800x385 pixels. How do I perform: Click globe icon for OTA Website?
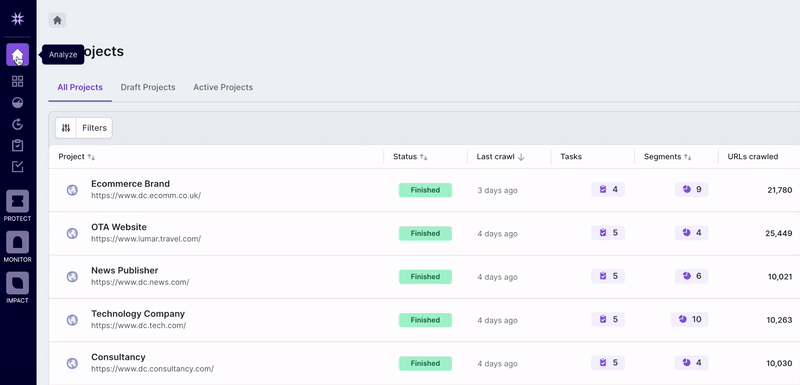(x=72, y=234)
